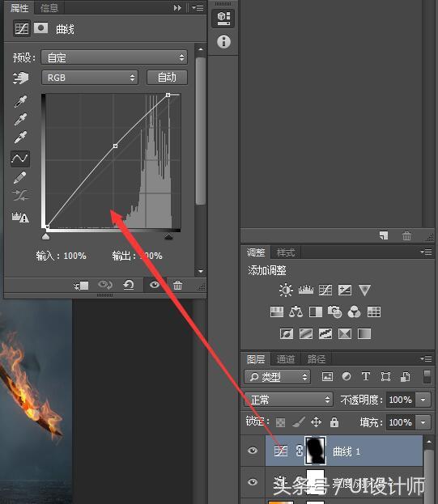Select the curves adjustment icon in Properties

click(x=22, y=28)
